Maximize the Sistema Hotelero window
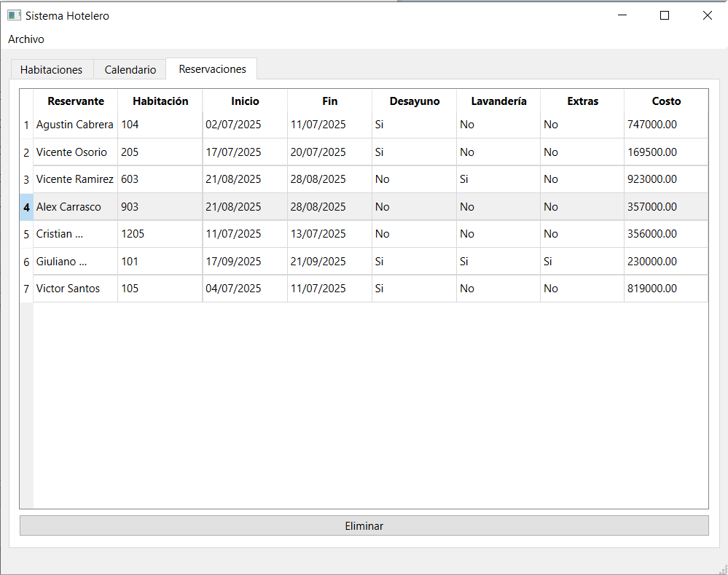 coord(665,15)
